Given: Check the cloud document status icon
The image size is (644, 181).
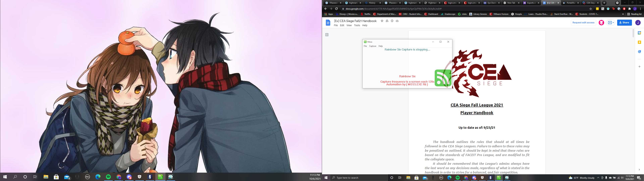Looking at the screenshot, I should pyautogui.click(x=397, y=21).
